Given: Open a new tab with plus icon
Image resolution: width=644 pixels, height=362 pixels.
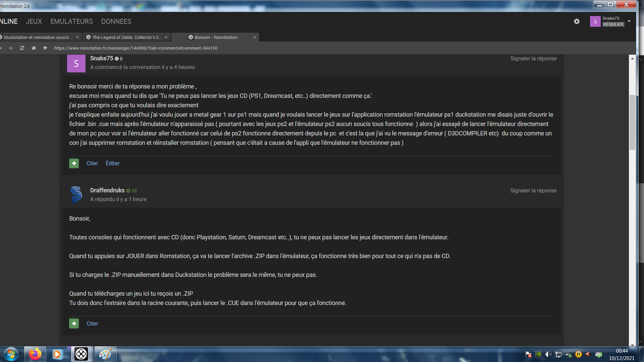Looking at the screenshot, I should click(45, 48).
